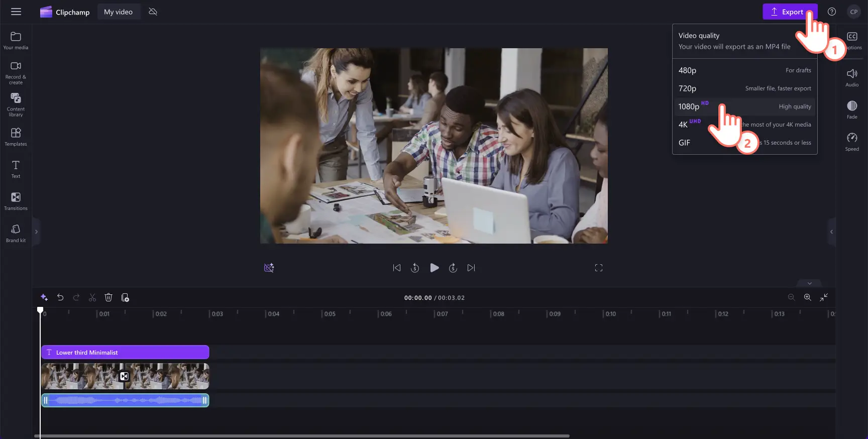The height and width of the screenshot is (439, 868).
Task: Select 480p export quality
Action: coord(744,70)
